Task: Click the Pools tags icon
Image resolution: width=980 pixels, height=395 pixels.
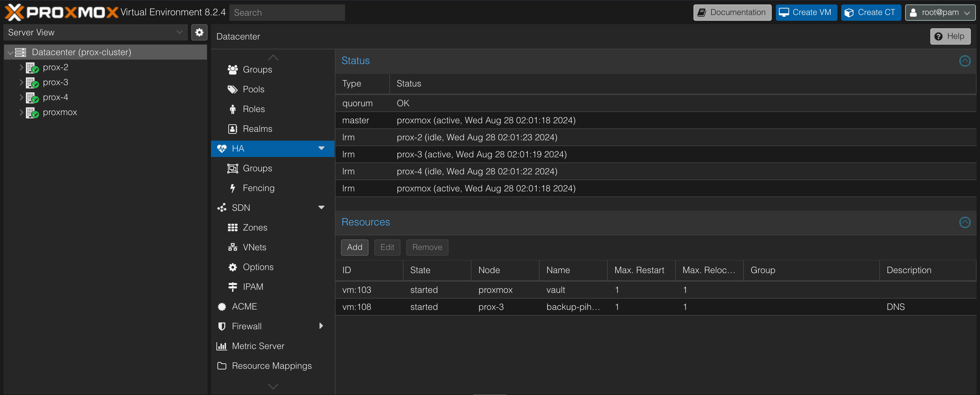Action: coord(232,90)
